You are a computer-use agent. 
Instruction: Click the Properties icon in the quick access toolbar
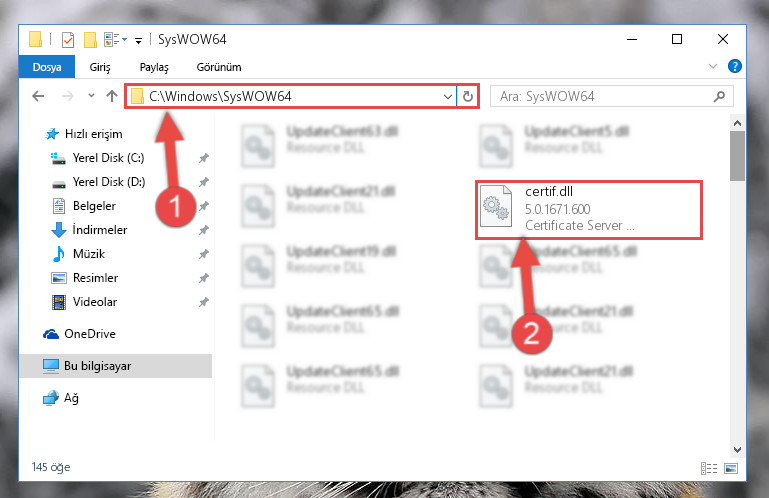pos(68,40)
